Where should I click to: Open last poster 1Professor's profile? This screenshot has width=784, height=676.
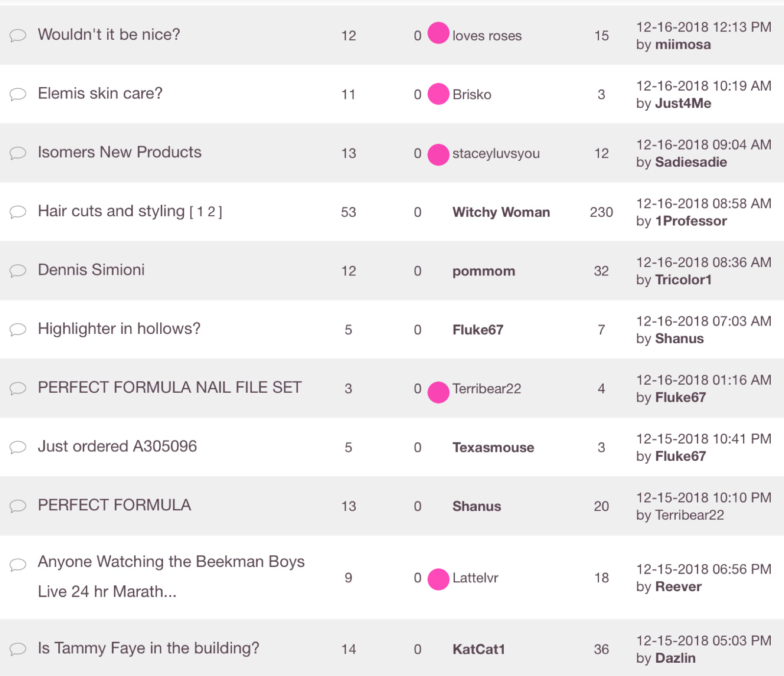(x=691, y=221)
